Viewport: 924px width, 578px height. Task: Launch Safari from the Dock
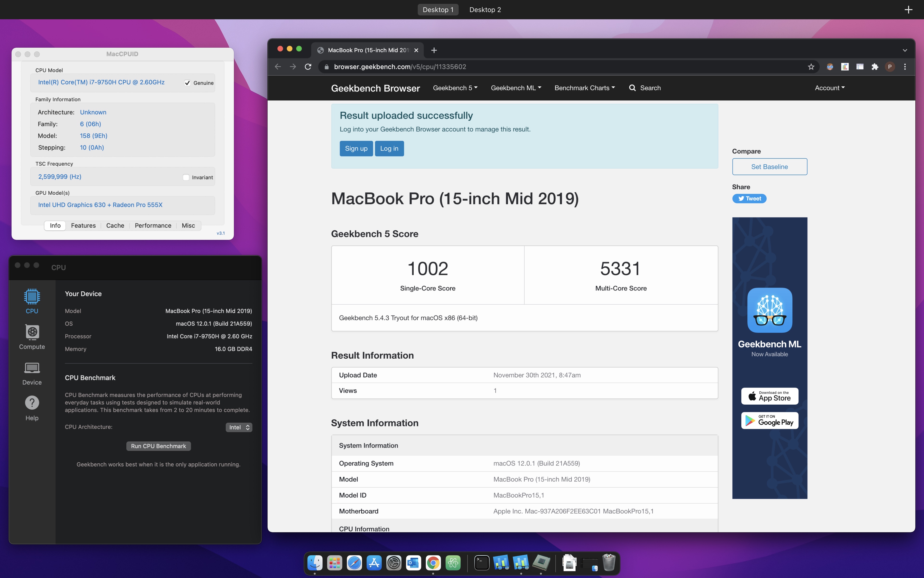354,563
